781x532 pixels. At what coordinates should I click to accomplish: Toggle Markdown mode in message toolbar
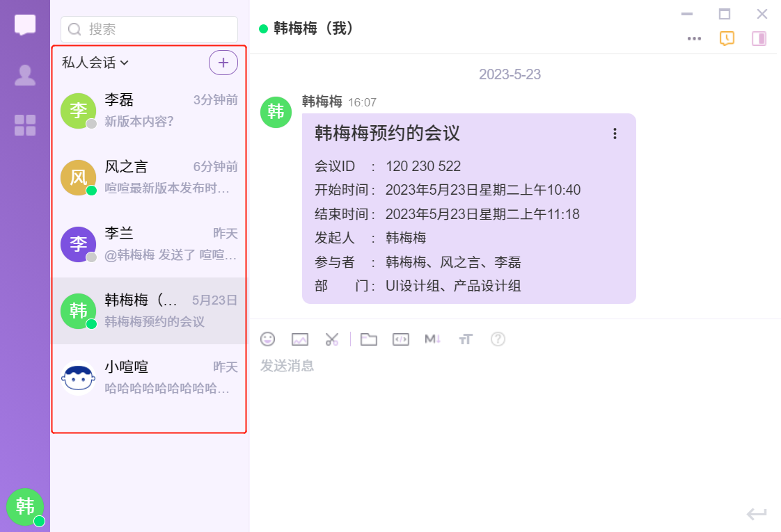(x=433, y=339)
